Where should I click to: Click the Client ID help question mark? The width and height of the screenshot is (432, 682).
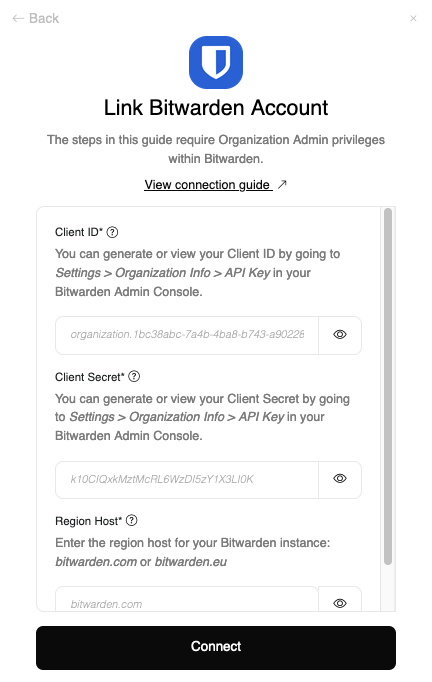(112, 232)
